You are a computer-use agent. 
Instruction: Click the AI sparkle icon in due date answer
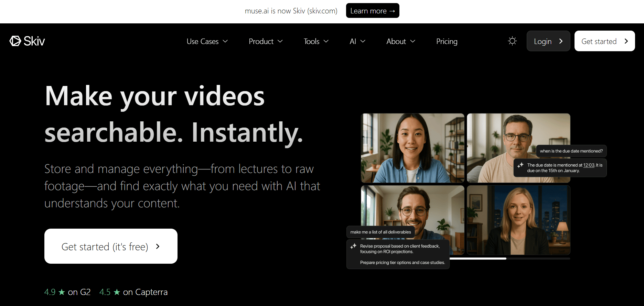(x=520, y=165)
